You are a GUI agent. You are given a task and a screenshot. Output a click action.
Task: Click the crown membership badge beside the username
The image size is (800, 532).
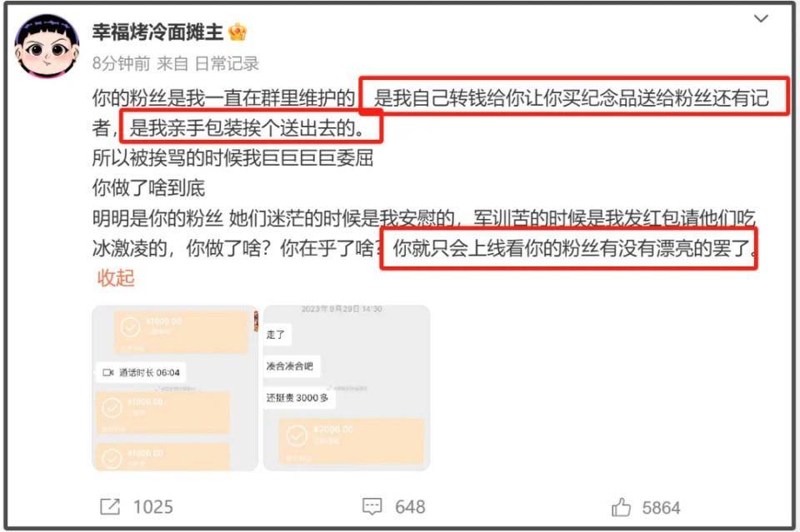tap(237, 32)
